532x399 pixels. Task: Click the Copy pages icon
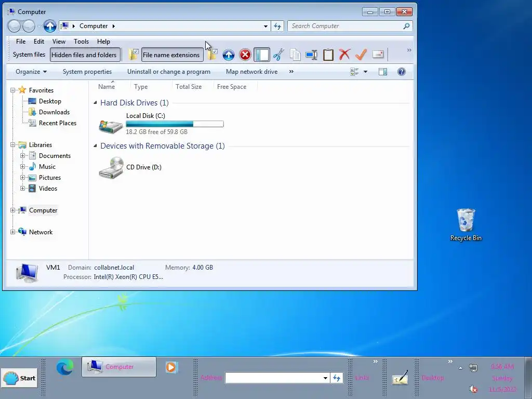click(x=295, y=55)
